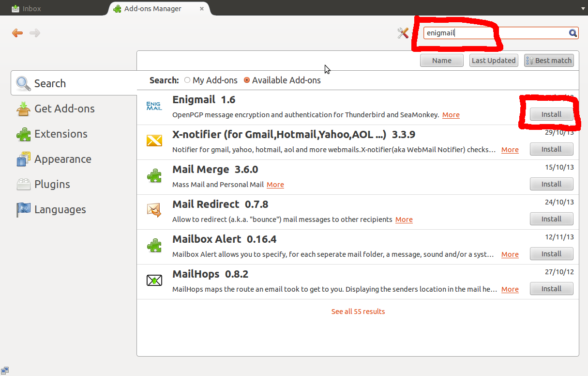This screenshot has width=588, height=376.
Task: Open the More link for Mail Redirect
Action: [404, 219]
